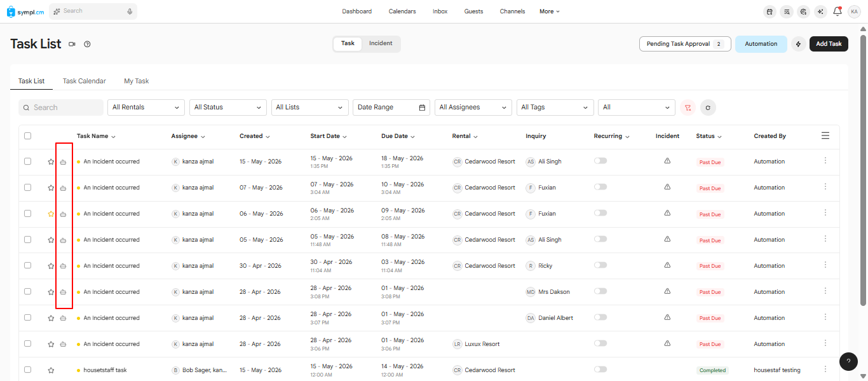Open the All Status dropdown

coord(228,107)
